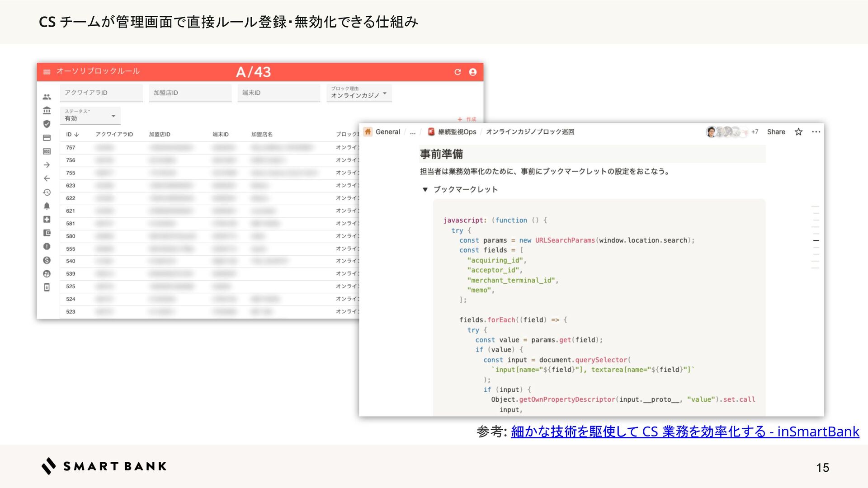This screenshot has height=488, width=868.
Task: Open the ブロック理由 dropdown
Action: (x=359, y=93)
